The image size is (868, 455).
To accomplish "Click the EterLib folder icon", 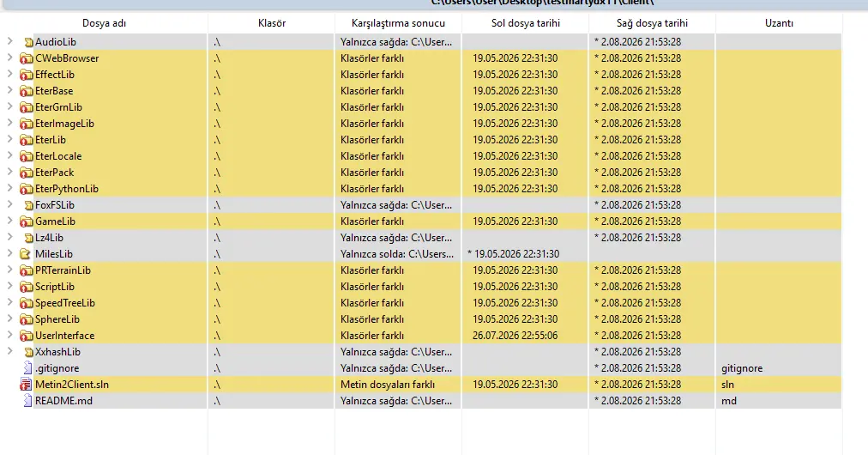I will click(26, 140).
